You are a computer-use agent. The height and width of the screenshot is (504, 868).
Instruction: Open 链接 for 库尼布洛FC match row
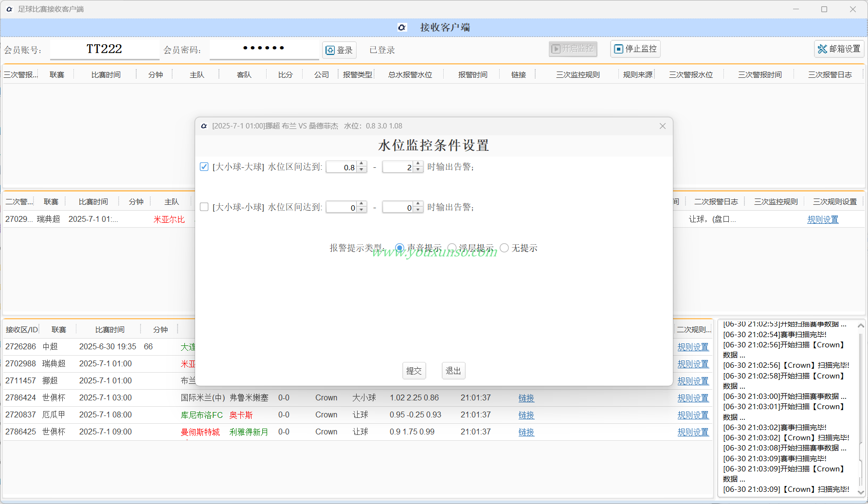526,415
